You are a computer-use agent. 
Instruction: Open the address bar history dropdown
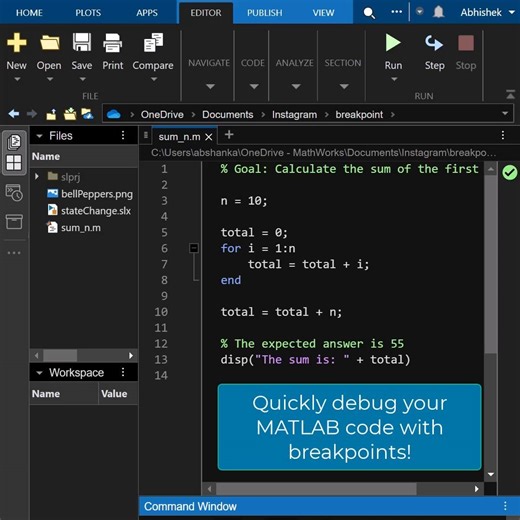[505, 113]
